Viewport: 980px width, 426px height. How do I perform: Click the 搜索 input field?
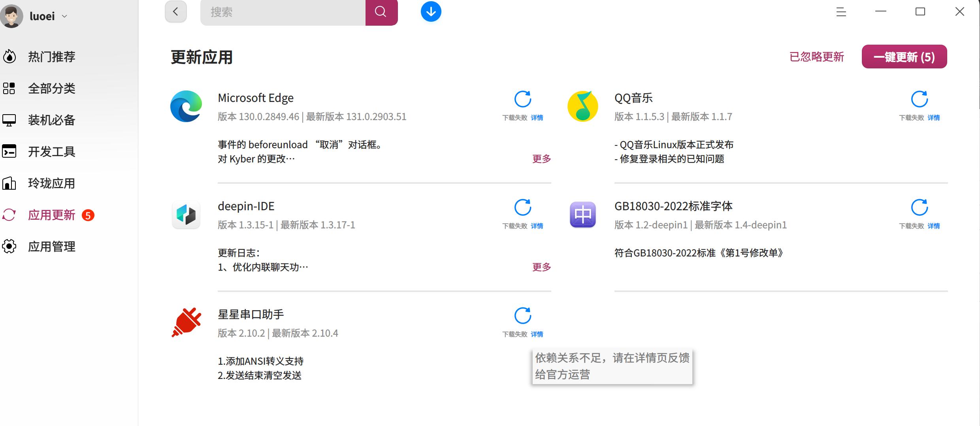[283, 12]
